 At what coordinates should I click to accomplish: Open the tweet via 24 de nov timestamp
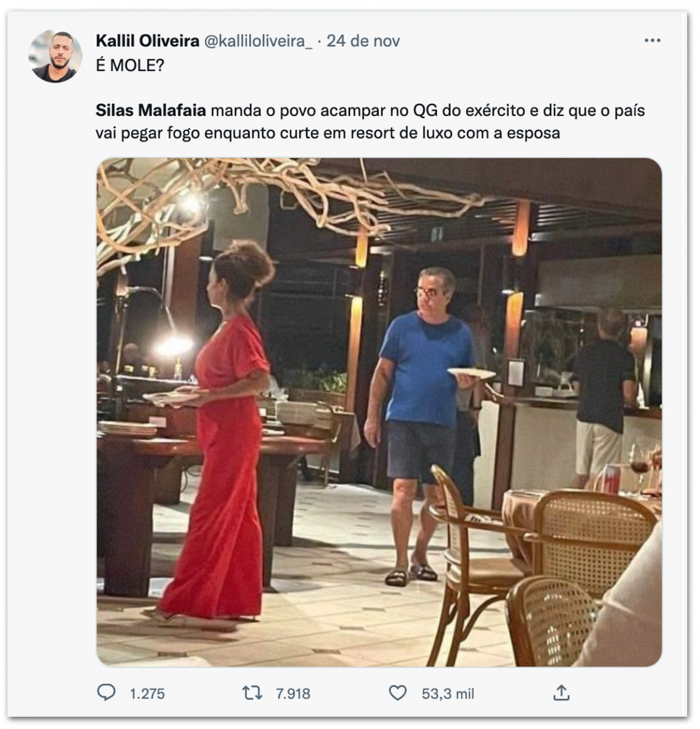pyautogui.click(x=363, y=41)
